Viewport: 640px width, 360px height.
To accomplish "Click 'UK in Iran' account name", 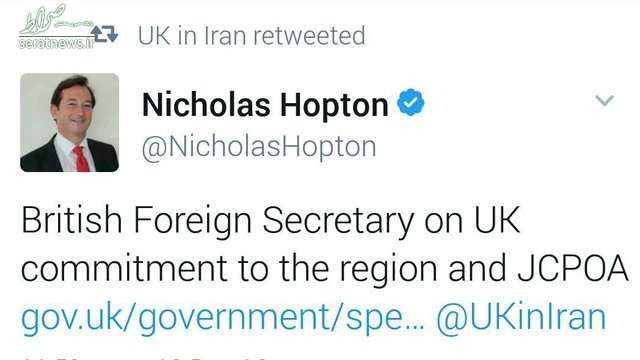I will pos(192,36).
